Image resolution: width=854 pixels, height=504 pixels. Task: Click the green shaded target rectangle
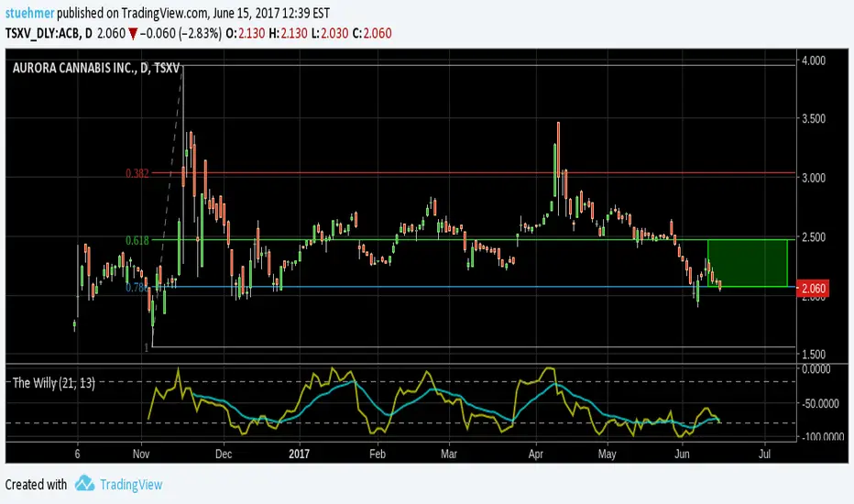748,263
